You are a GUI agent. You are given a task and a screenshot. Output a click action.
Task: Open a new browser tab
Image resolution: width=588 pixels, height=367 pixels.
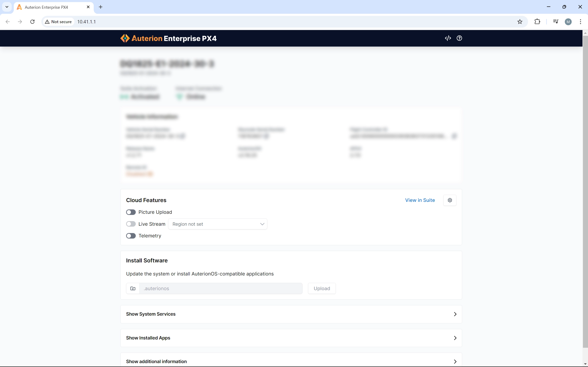[x=101, y=7]
